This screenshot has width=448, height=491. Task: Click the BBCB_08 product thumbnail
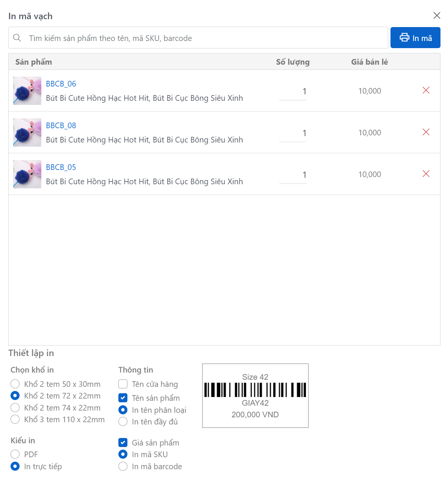(x=27, y=132)
